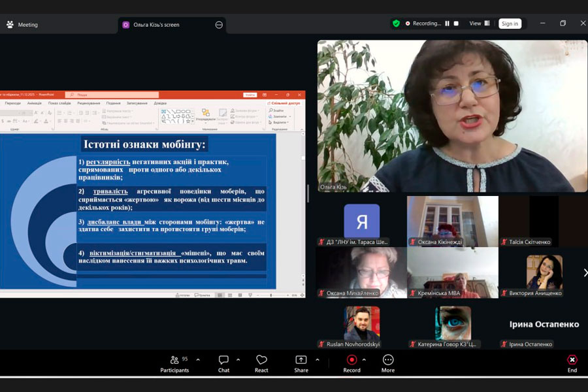Open the View layout options
The width and height of the screenshot is (588, 392).
click(x=480, y=24)
